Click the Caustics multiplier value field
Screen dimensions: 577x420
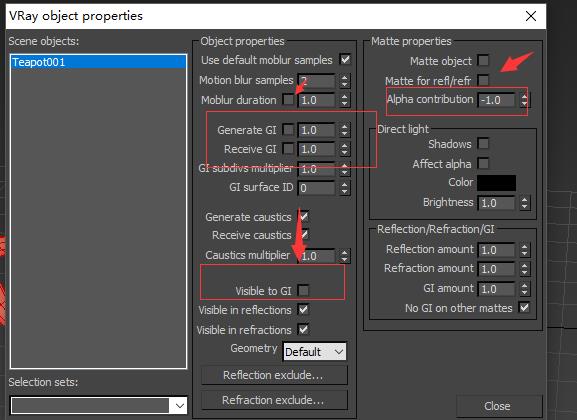point(316,256)
